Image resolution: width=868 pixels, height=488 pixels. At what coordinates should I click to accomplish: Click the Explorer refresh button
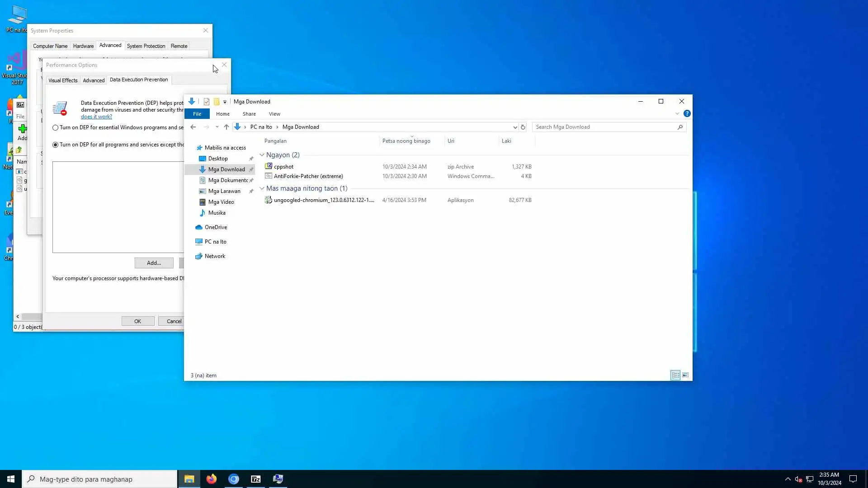click(523, 127)
